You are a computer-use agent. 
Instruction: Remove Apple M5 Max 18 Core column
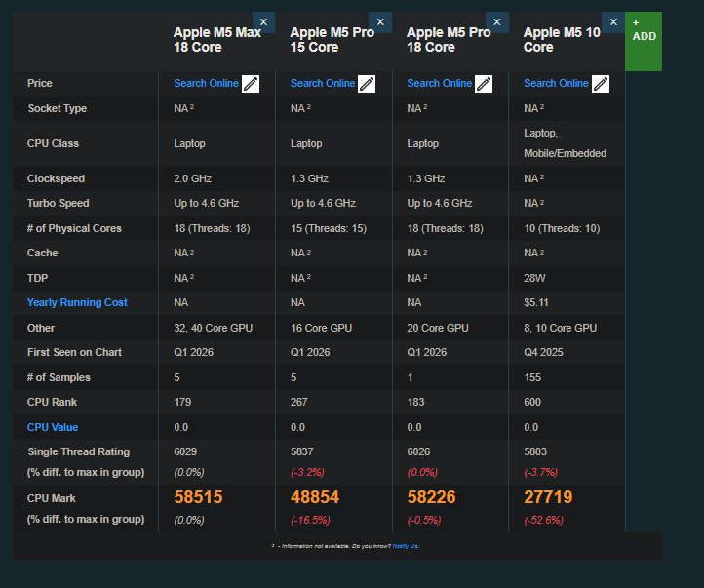click(263, 22)
